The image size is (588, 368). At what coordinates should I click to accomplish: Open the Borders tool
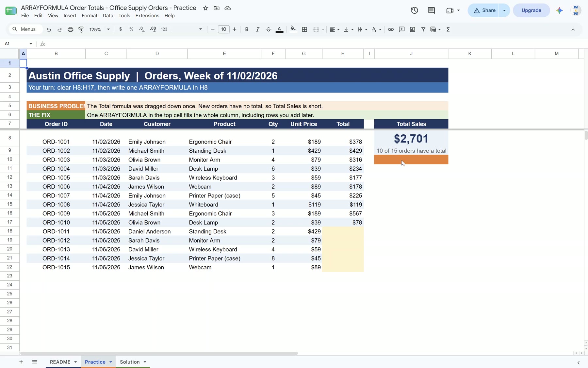click(x=304, y=29)
